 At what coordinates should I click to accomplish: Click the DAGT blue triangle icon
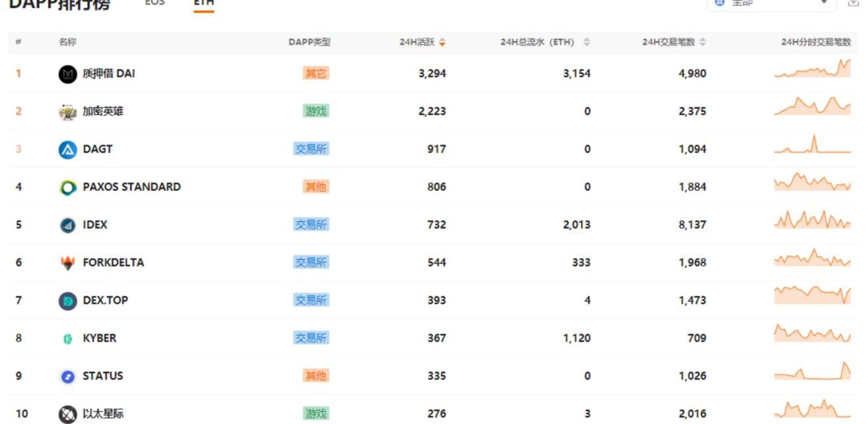pyautogui.click(x=68, y=150)
